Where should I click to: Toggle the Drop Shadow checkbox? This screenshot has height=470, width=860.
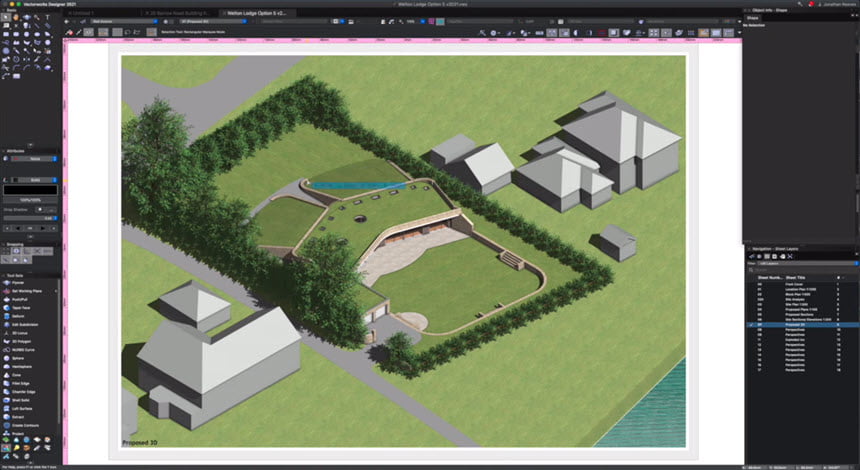[x=39, y=209]
